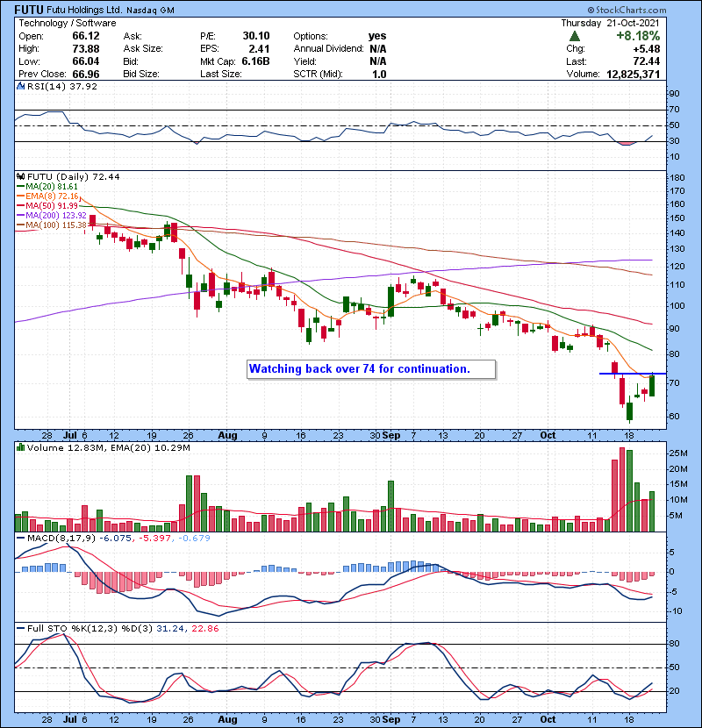Click the RSI(14) indicator icon
Screen dimensions: 702x728
click(20, 86)
